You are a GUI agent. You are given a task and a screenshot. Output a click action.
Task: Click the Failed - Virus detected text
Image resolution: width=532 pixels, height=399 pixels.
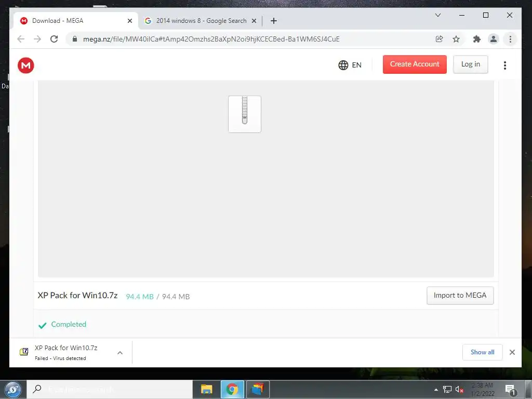coord(60,358)
